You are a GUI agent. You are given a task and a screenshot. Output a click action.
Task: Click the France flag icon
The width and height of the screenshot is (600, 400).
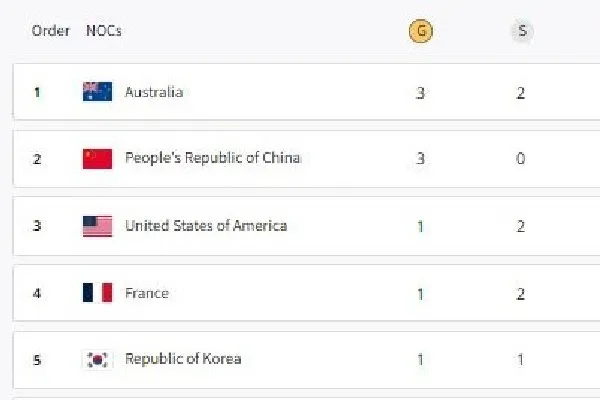[x=98, y=293]
